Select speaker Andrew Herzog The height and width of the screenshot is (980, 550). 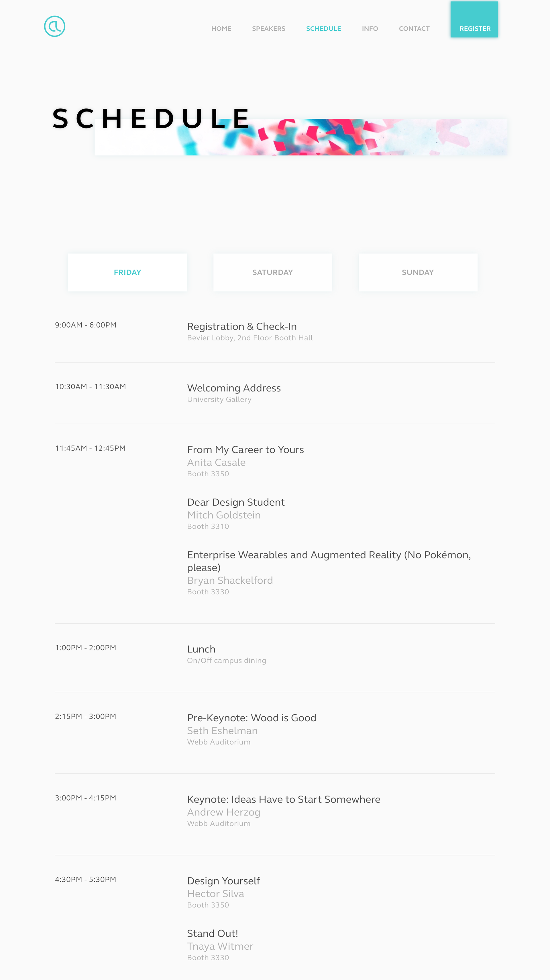[x=223, y=812]
